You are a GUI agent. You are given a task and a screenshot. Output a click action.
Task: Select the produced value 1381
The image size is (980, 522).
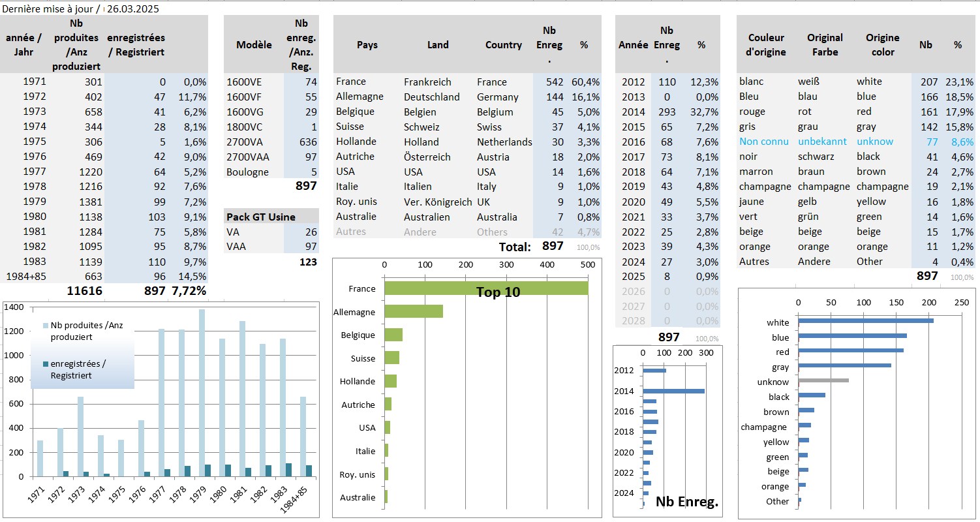tap(90, 202)
